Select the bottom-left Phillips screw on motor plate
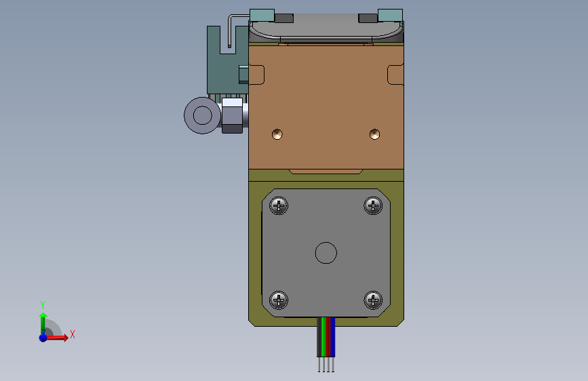The width and height of the screenshot is (588, 381). click(279, 300)
